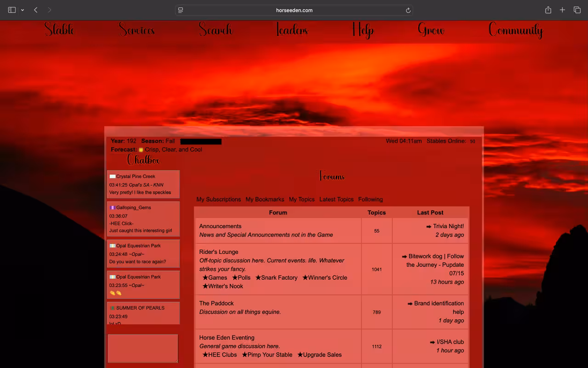Open the Following tab
588x368 pixels.
click(x=370, y=200)
